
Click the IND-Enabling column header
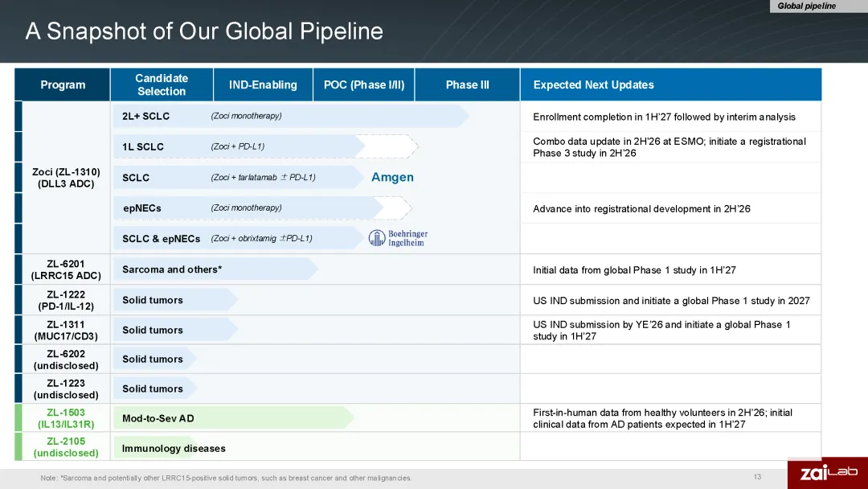click(263, 84)
